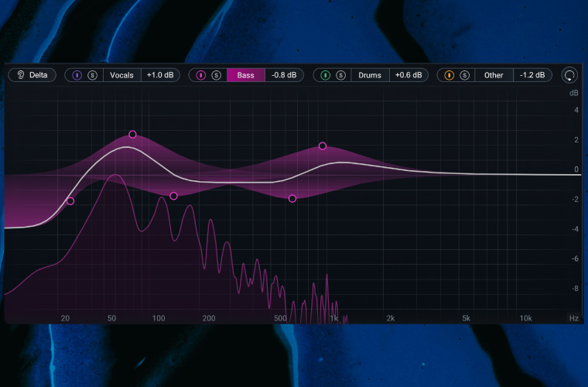Click the Bass -0.8 dB gain field
Screen dimensions: 588x387
click(284, 75)
